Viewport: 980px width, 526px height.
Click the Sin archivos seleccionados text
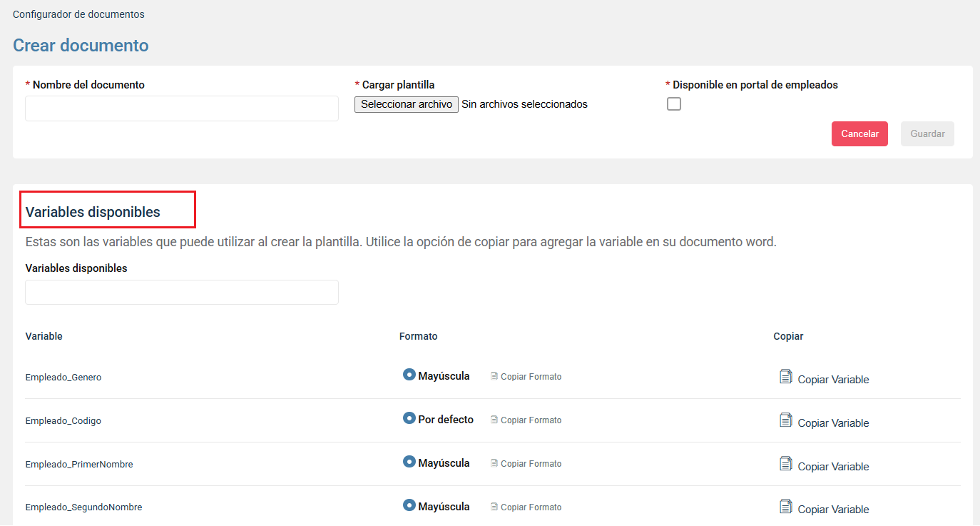[x=524, y=104]
